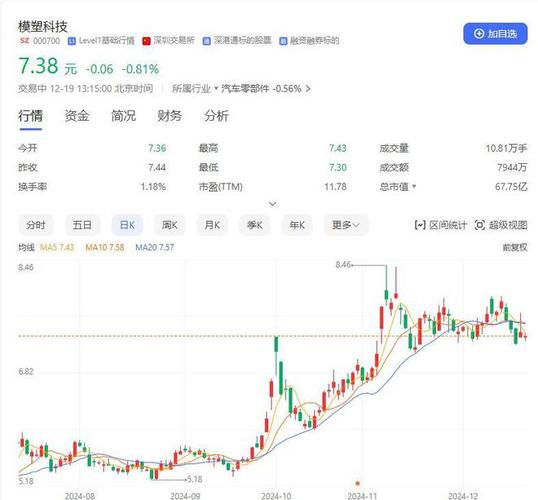Image resolution: width=538 pixels, height=500 pixels.
Task: Click the 昨收 value 7.44
Action: (157, 167)
